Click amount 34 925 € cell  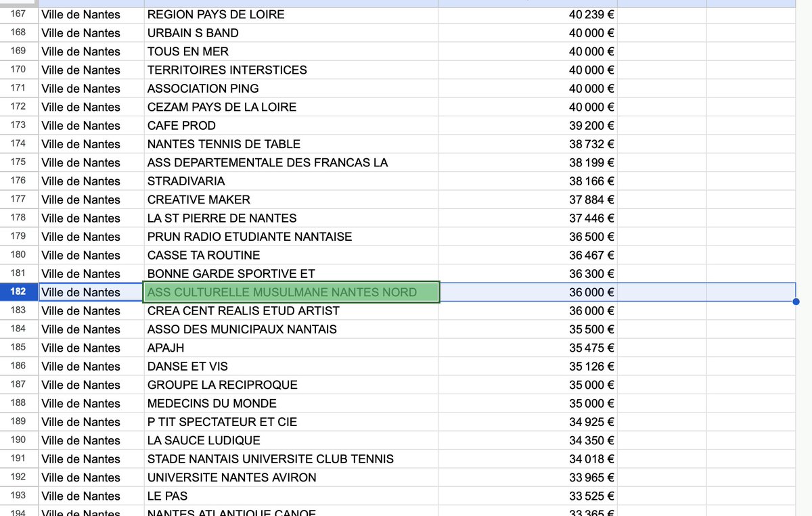click(x=528, y=422)
